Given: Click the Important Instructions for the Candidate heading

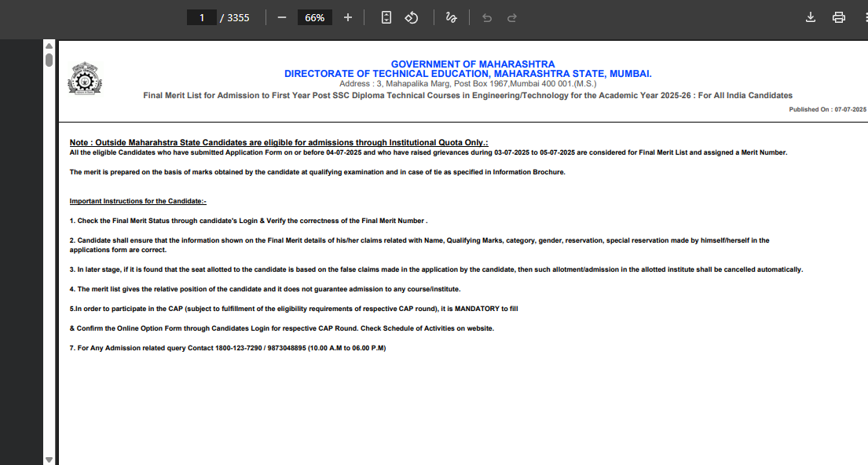Looking at the screenshot, I should 137,201.
